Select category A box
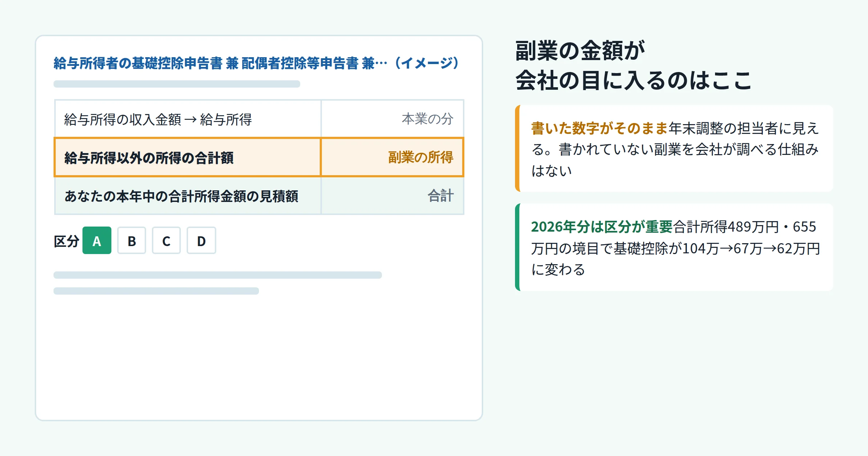 click(x=97, y=240)
